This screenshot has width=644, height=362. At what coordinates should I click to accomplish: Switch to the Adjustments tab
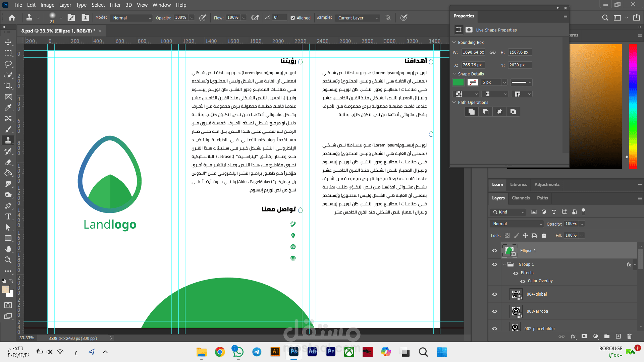tap(547, 185)
